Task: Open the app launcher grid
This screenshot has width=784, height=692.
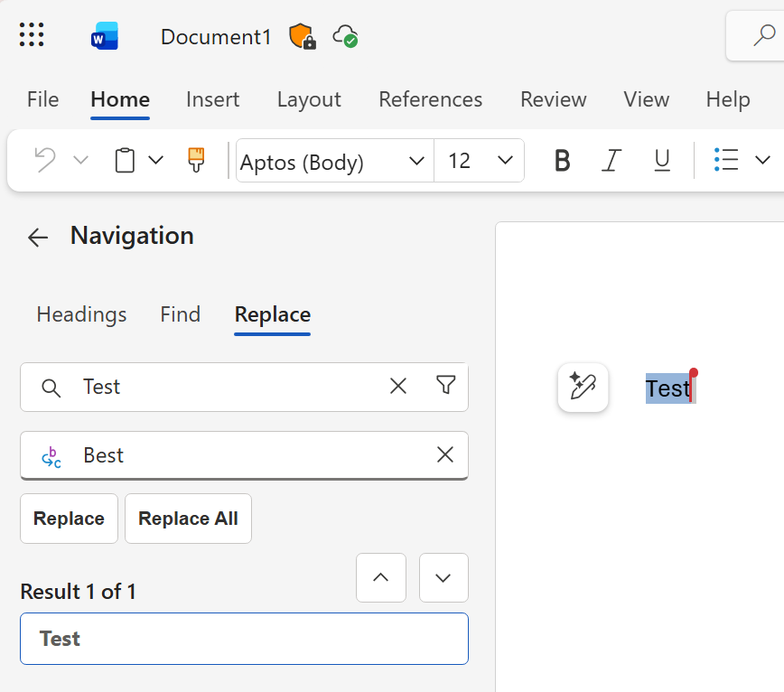Action: (32, 34)
